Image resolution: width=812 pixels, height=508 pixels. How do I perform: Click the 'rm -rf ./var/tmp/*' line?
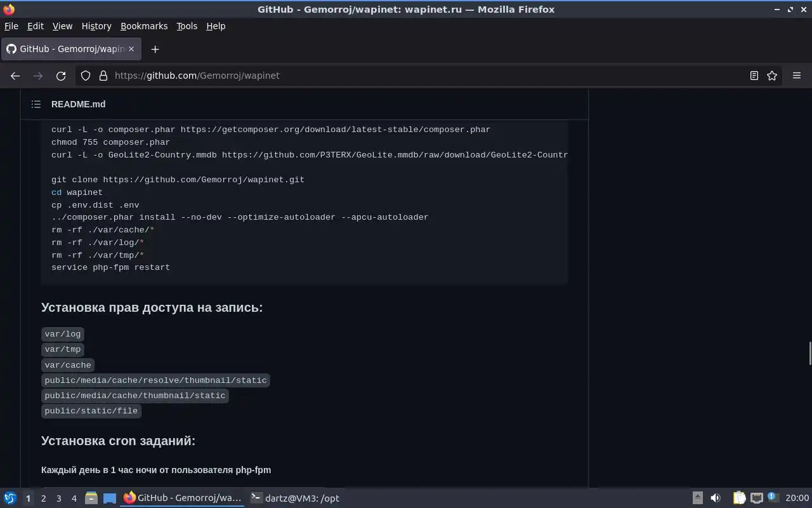click(98, 255)
